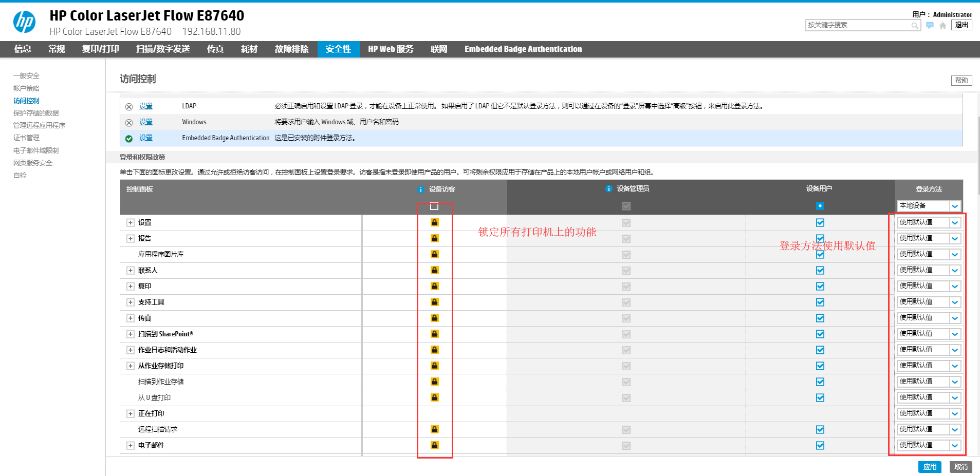Click guest lock icon for 扫描到 SharePoint row
980x476 pixels.
pyautogui.click(x=434, y=334)
